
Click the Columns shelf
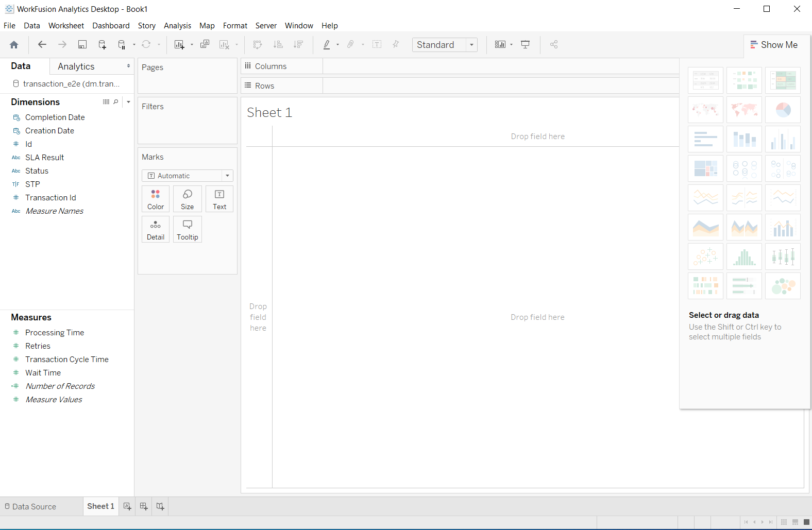click(x=460, y=66)
